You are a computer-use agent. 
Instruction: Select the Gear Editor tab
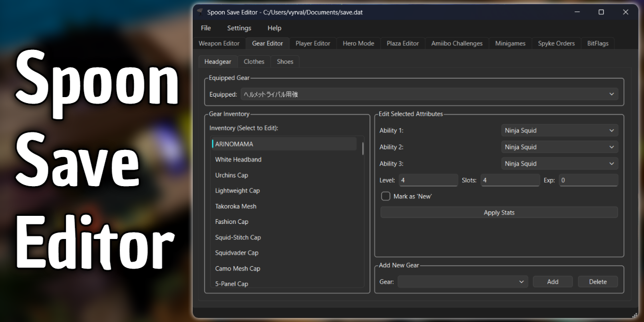(x=268, y=43)
